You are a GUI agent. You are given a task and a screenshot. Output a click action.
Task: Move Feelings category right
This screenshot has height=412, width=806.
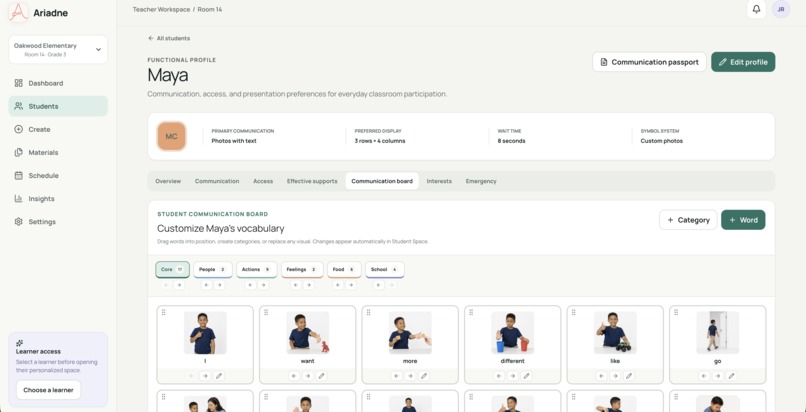click(x=308, y=285)
